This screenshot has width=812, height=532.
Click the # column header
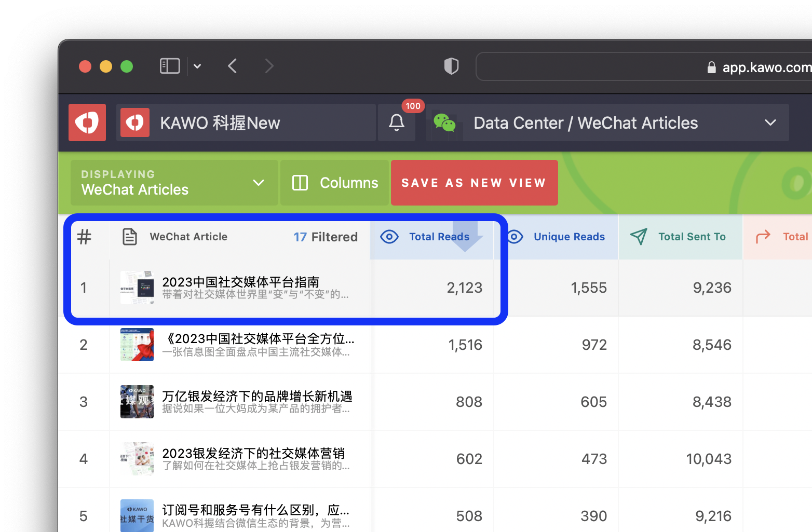coord(84,237)
